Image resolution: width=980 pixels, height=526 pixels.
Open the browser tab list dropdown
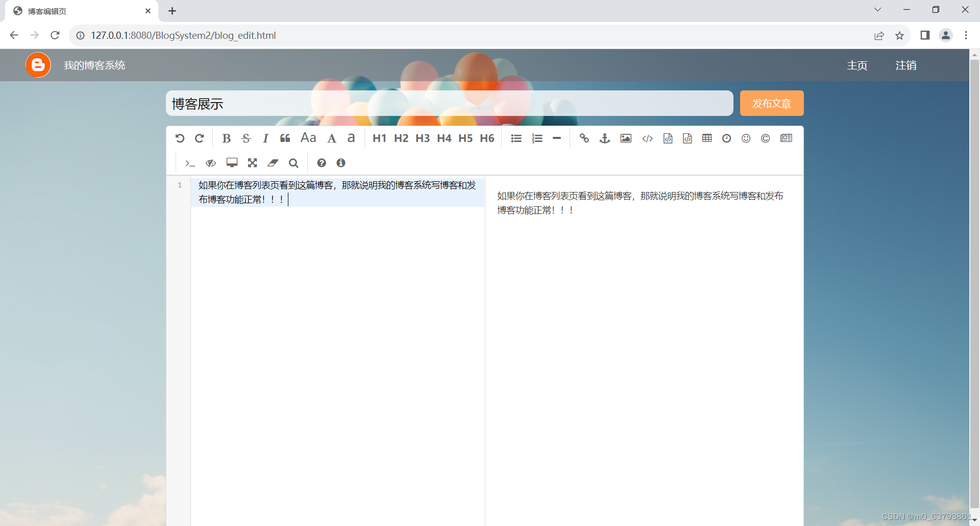(x=877, y=9)
